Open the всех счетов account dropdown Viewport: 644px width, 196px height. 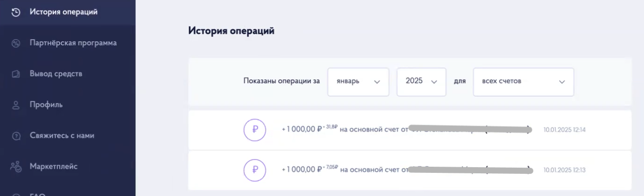(x=523, y=82)
